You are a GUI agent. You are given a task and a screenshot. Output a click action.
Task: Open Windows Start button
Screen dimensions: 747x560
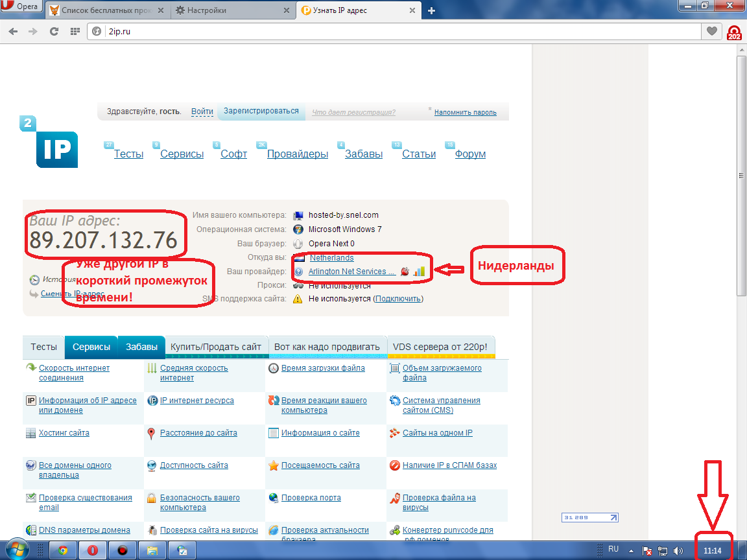(17, 550)
